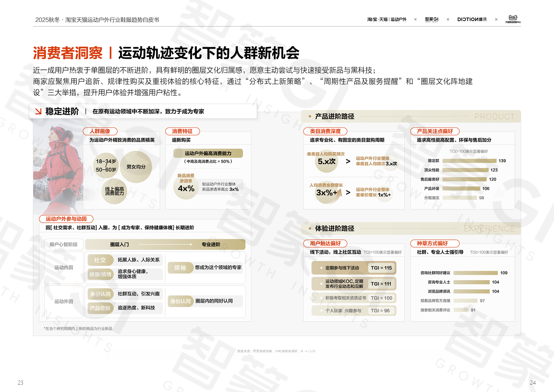Click the DIGITION 数讯 logo
The image size is (554, 392).
(x=472, y=20)
